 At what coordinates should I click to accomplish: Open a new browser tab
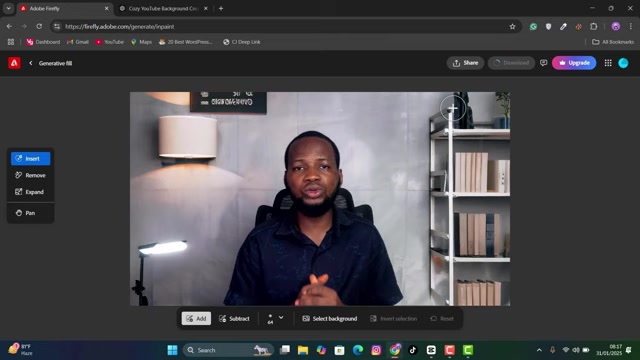pyautogui.click(x=221, y=8)
